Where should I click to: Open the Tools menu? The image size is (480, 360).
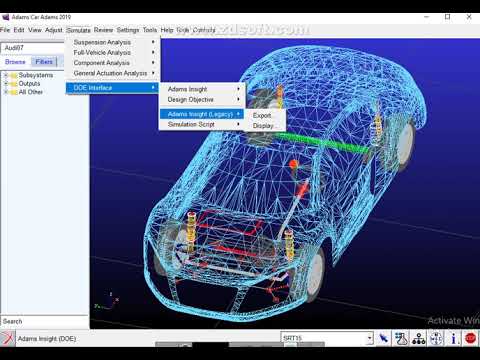[x=150, y=30]
